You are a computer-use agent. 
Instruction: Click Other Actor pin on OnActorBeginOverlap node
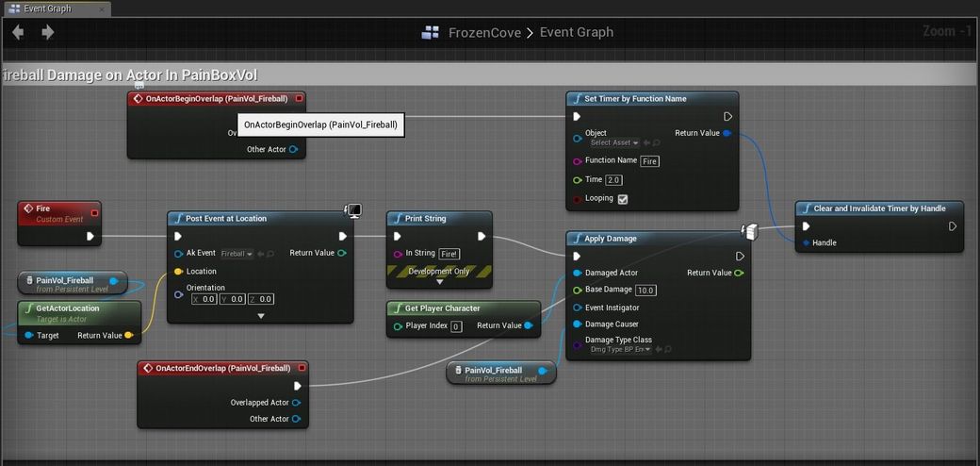click(x=293, y=149)
